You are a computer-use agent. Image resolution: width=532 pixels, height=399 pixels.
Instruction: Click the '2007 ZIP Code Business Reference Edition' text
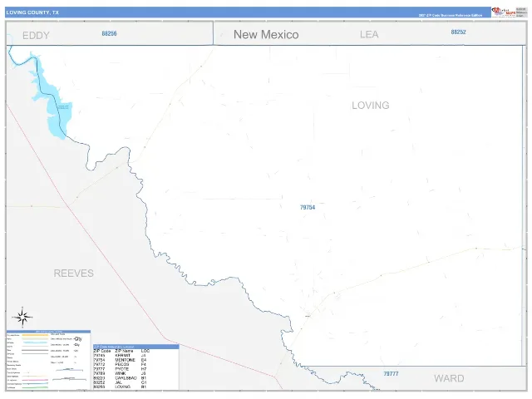click(x=451, y=15)
